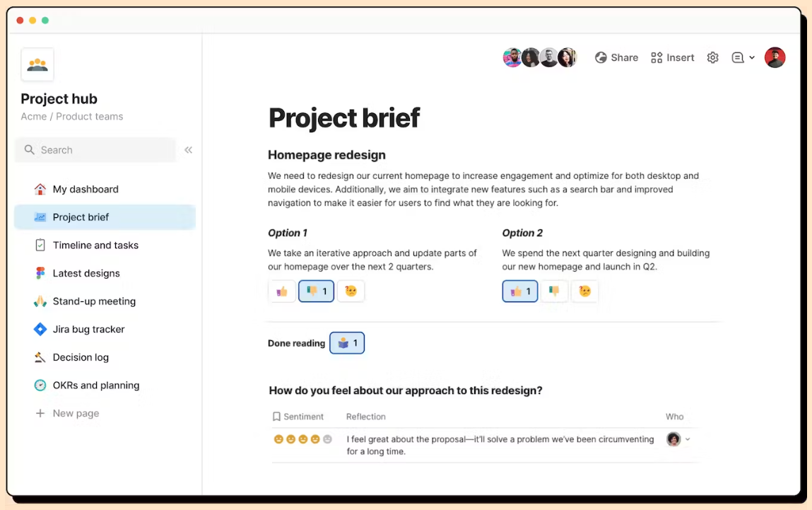
Task: Open the page settings gear
Action: (712, 57)
